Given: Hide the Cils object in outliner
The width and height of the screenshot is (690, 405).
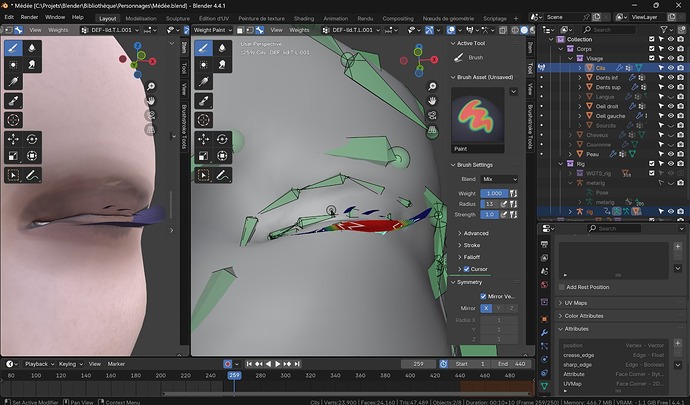Looking at the screenshot, I should click(671, 68).
